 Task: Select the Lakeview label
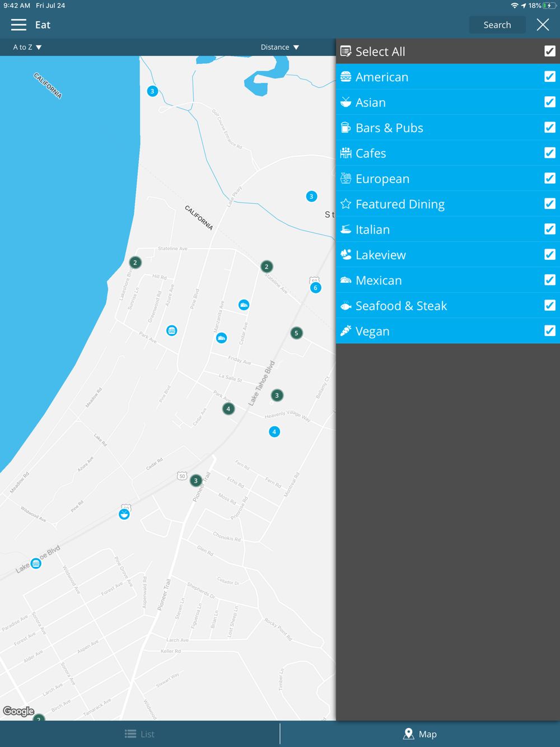point(381,255)
